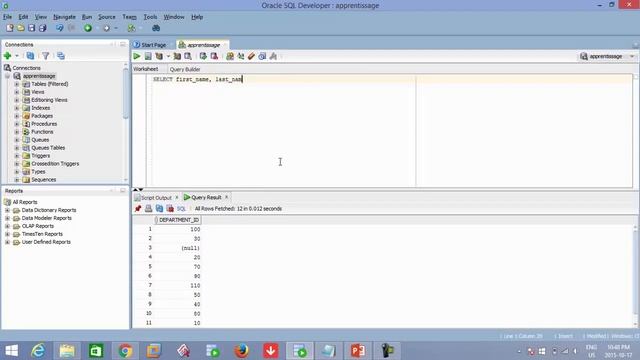
Task: Click the Rollback icon in worksheet toolbar
Action: (214, 56)
